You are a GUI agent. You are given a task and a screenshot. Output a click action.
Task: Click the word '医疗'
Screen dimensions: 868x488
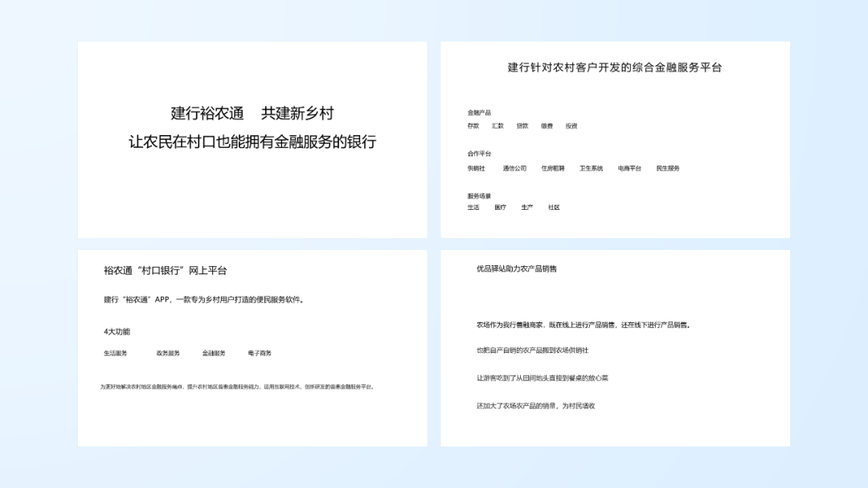(501, 207)
